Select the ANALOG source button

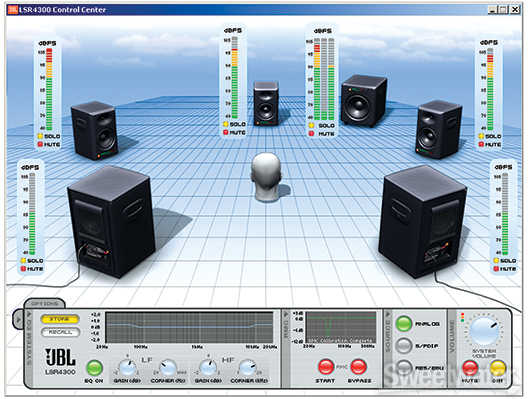click(x=403, y=324)
